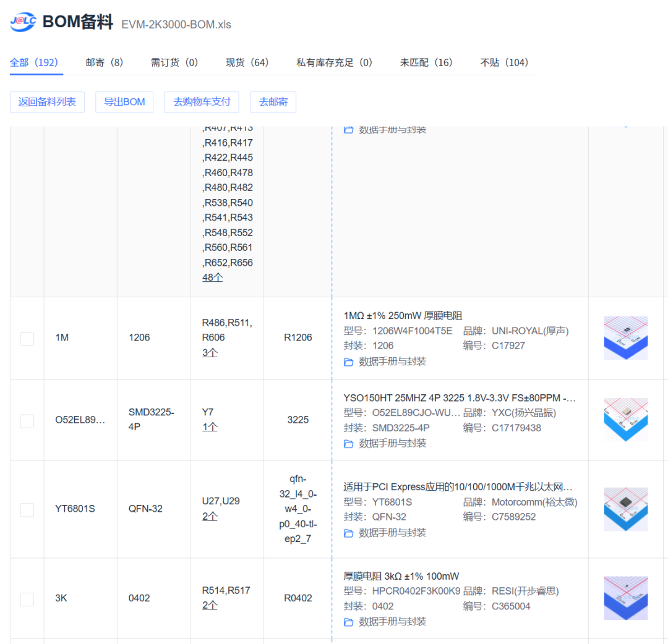Image resolution: width=668 pixels, height=644 pixels.
Task: View the YXC crystal product thumbnail
Action: [626, 420]
